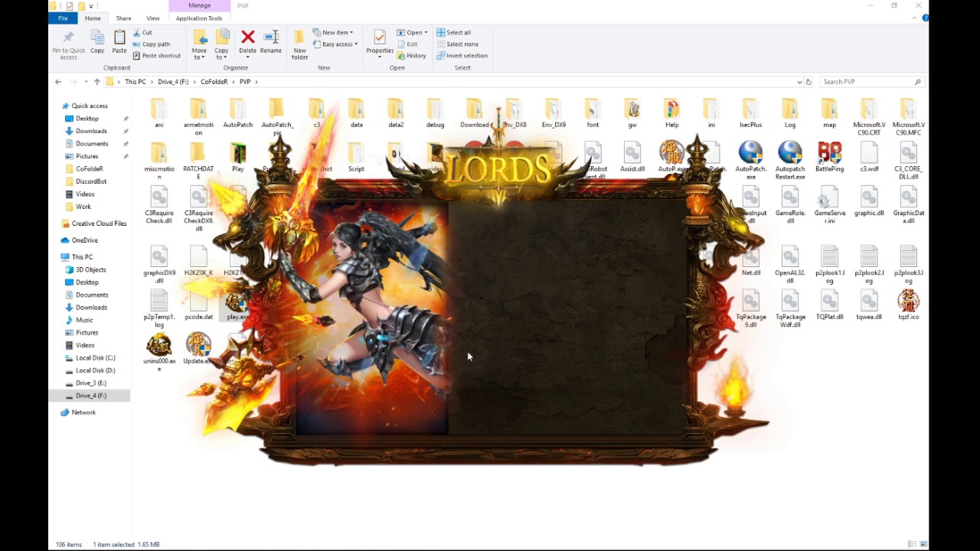Click Drive_4 (F:) in address bar
This screenshot has width=980, height=551.
pos(173,82)
